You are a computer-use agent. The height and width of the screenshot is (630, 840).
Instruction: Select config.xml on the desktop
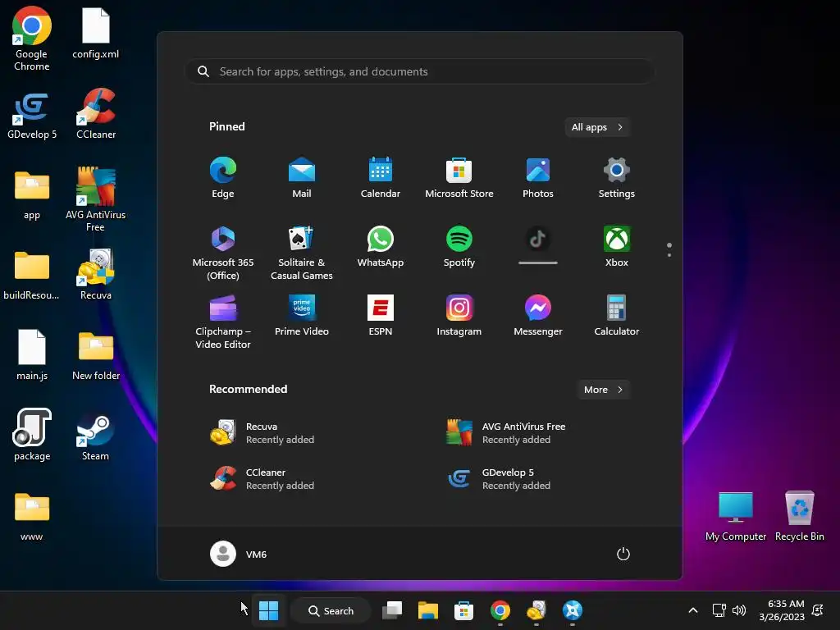click(96, 33)
